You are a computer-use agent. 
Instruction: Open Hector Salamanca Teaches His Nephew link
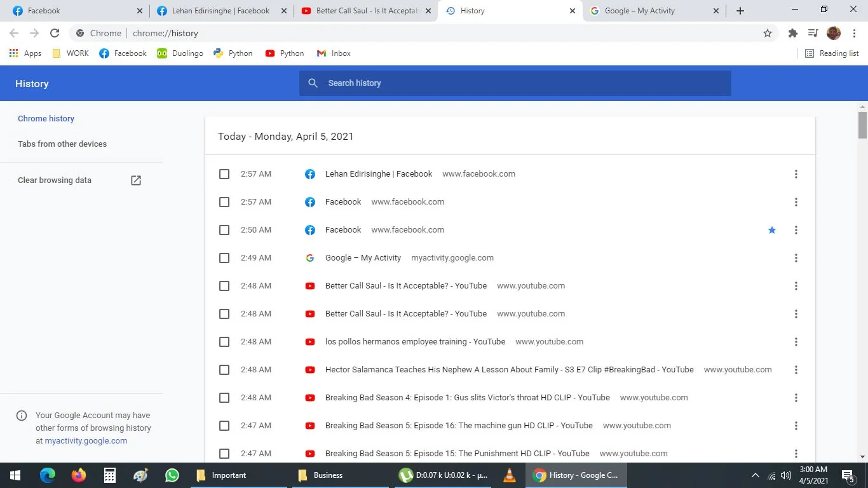click(x=509, y=370)
